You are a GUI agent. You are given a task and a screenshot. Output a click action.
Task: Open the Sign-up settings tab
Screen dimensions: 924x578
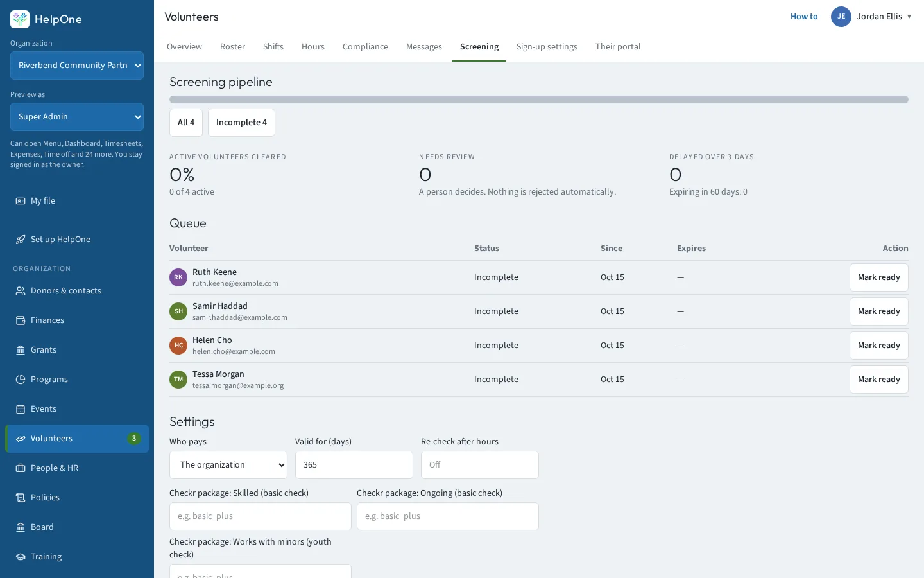547,47
